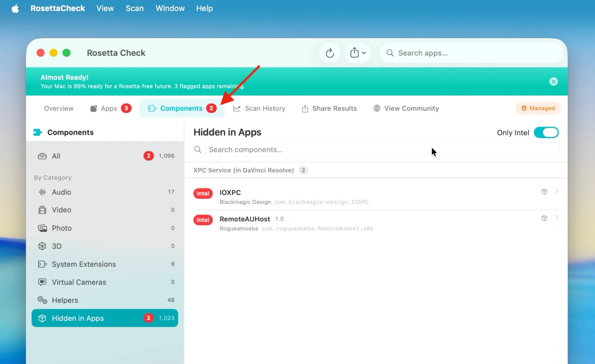
Task: Open the Window menu
Action: point(170,8)
